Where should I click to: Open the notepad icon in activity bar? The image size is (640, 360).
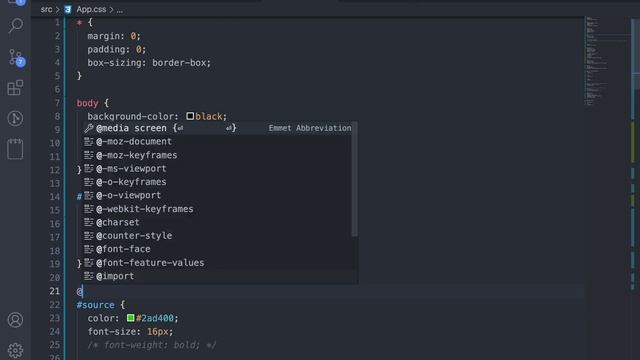coord(16,149)
